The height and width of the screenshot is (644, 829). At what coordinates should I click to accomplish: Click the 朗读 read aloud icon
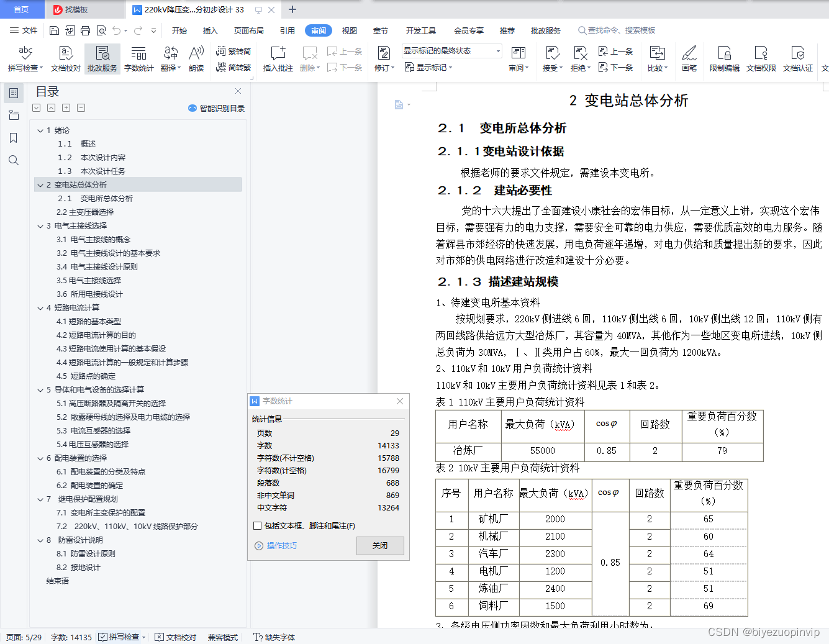point(196,59)
